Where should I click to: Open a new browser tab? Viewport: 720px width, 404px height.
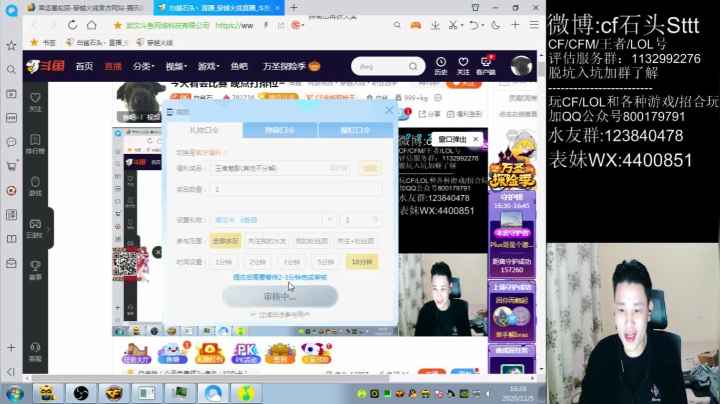coord(294,7)
